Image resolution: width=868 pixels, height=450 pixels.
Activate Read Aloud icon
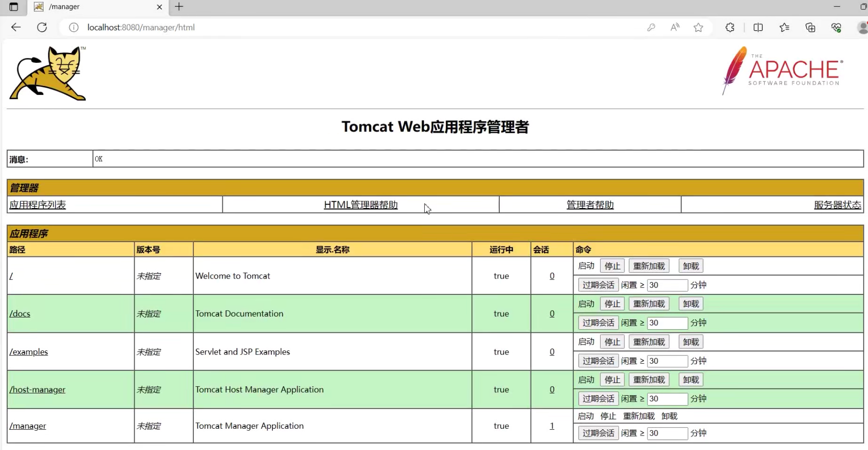click(675, 28)
